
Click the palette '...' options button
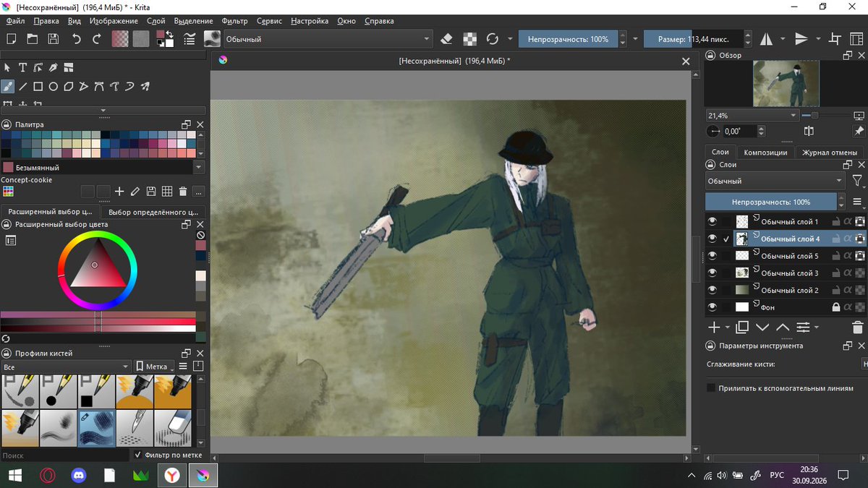(198, 192)
